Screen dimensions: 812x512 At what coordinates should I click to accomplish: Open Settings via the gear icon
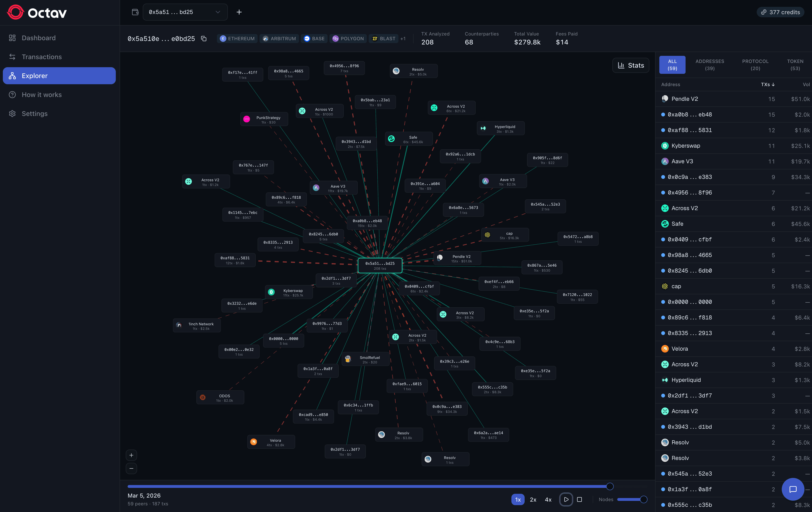click(x=12, y=113)
